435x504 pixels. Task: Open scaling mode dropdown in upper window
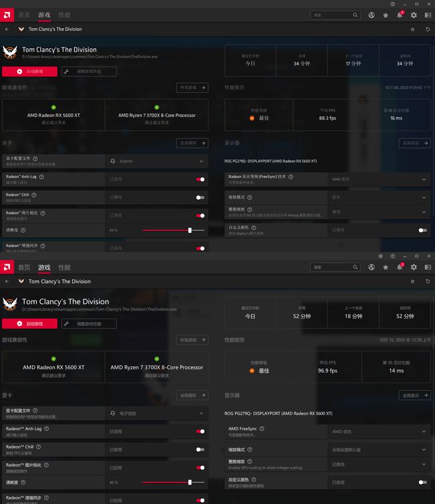(x=379, y=197)
